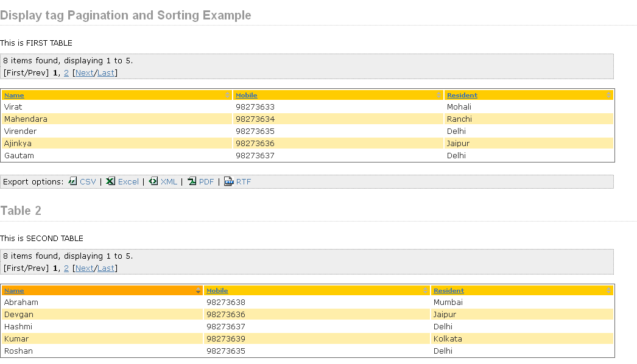The width and height of the screenshot is (637, 364).
Task: Export first table as CSV
Action: [88, 181]
